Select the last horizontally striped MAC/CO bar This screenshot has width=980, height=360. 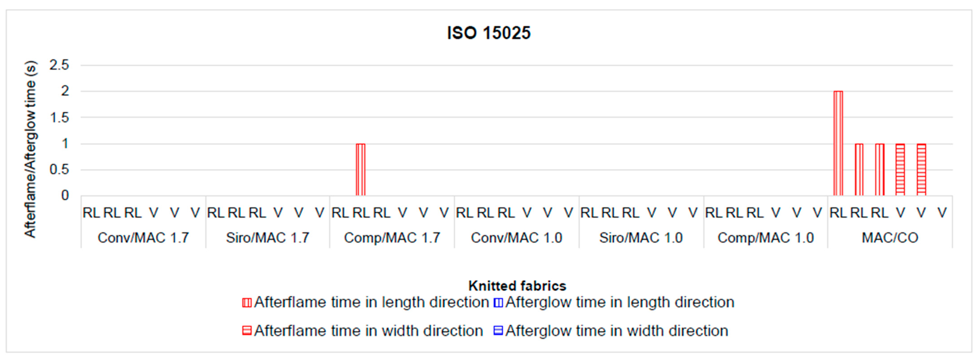tap(921, 169)
